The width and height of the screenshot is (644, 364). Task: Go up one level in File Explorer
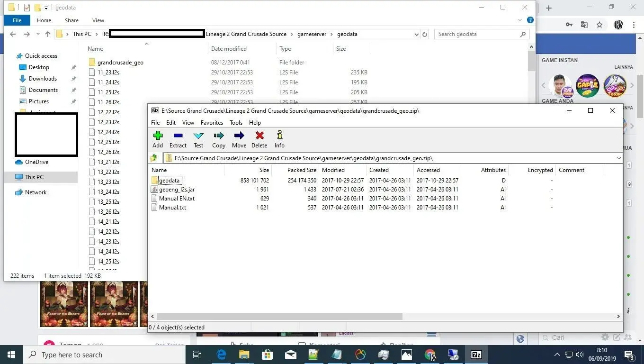[47, 34]
